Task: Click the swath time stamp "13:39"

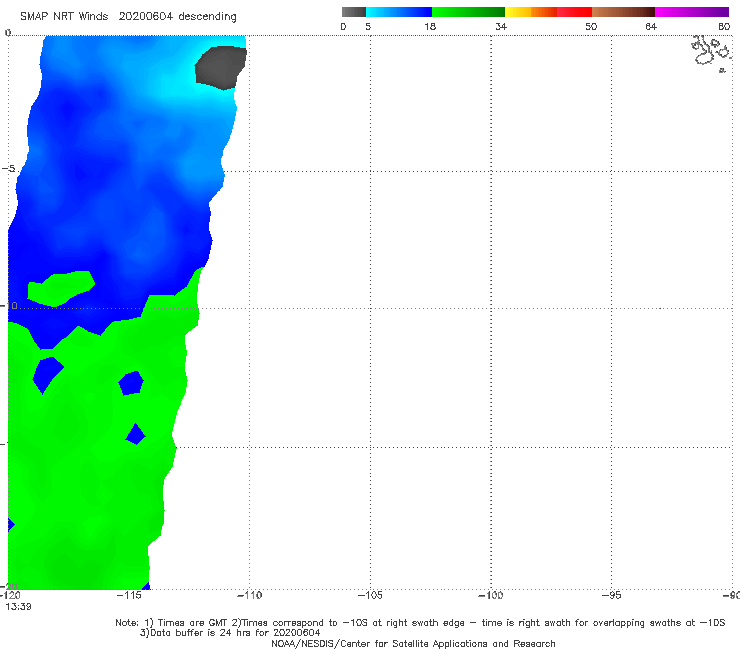Action: (x=18, y=607)
